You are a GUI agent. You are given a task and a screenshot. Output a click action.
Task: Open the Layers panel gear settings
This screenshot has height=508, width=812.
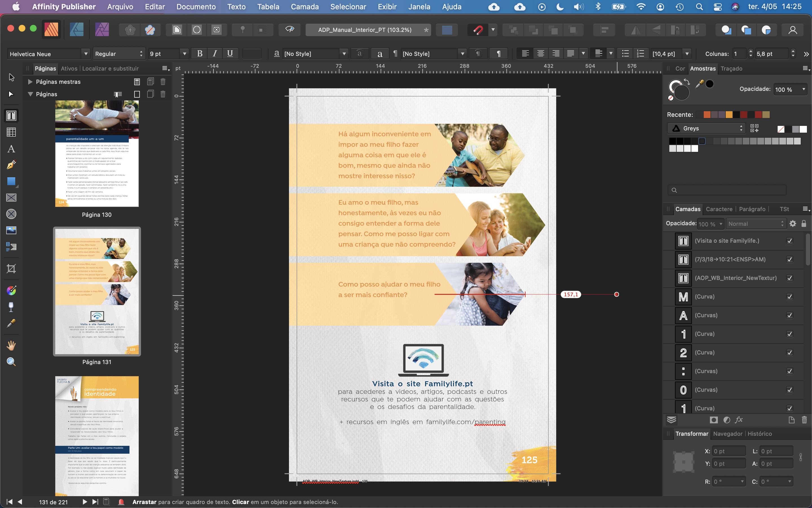(793, 224)
